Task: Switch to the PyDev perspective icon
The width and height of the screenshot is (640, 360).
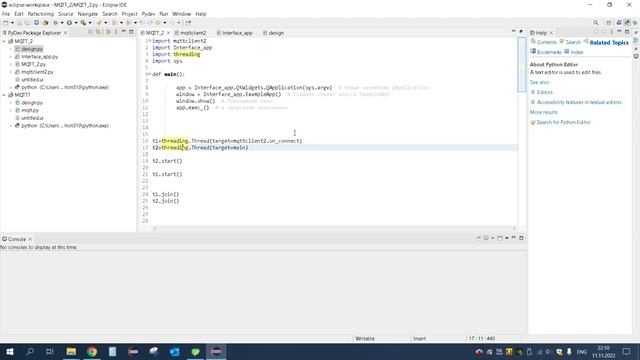Action: 627,23
